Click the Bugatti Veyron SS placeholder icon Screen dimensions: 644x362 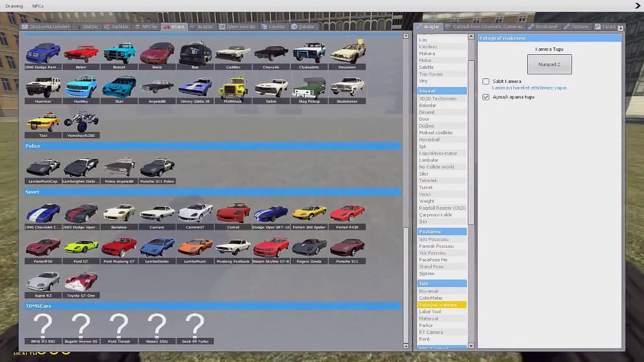81,329
